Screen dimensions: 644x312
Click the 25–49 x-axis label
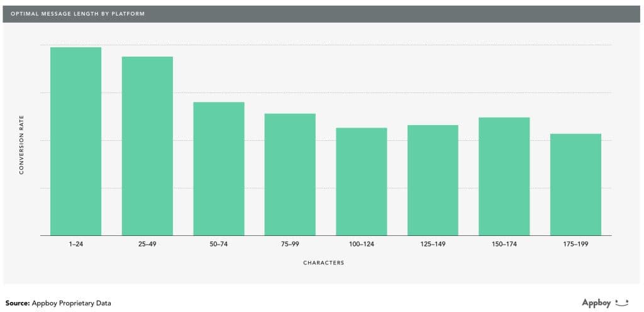tap(147, 243)
